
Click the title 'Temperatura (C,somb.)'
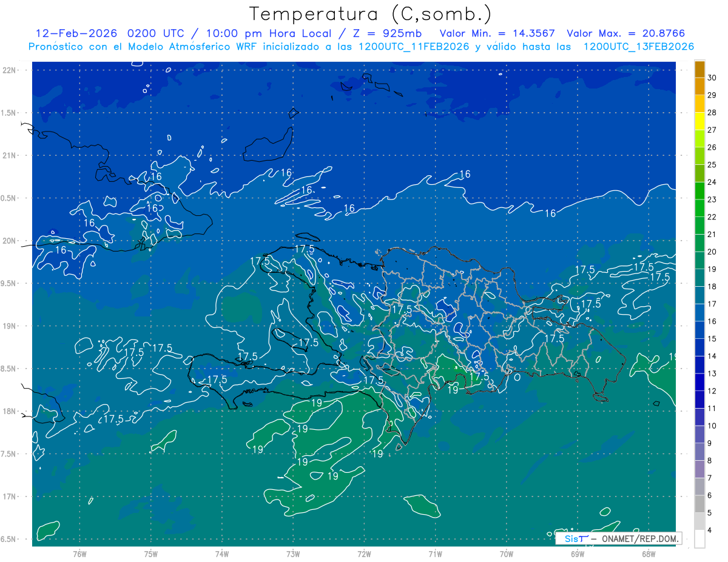pyautogui.click(x=371, y=14)
